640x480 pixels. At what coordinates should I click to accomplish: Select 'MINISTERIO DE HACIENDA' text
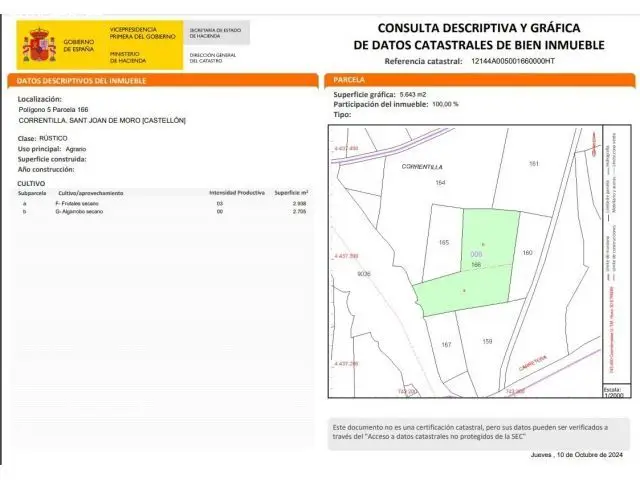tap(127, 57)
